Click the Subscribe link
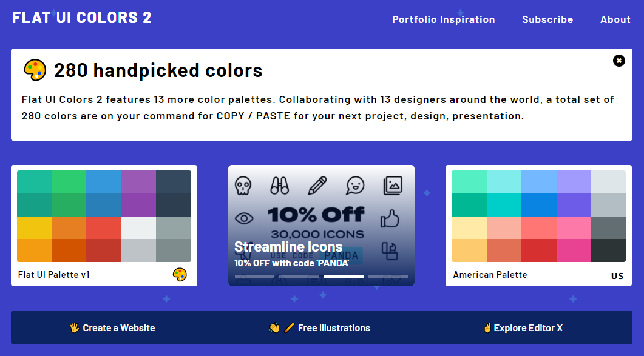 (x=547, y=19)
